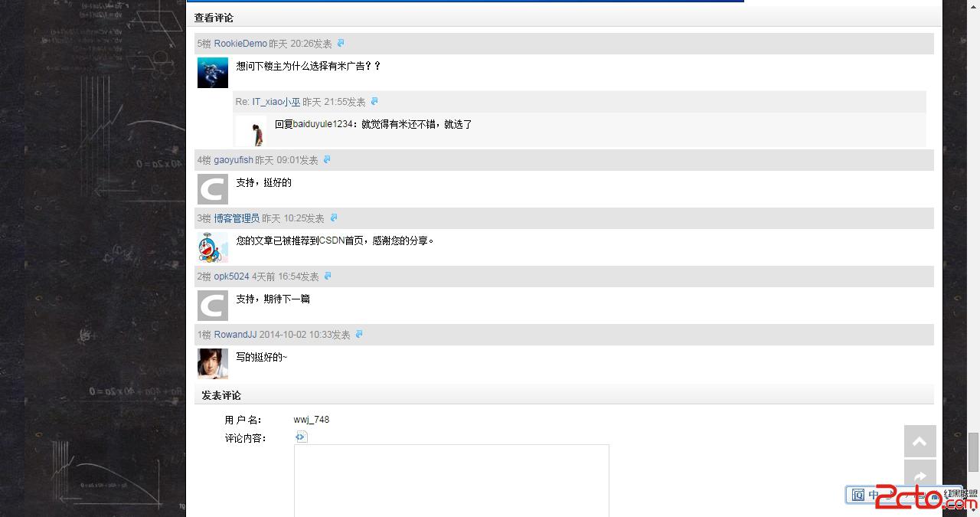Insert code via icon above comment box
The width and height of the screenshot is (980, 517).
[301, 437]
